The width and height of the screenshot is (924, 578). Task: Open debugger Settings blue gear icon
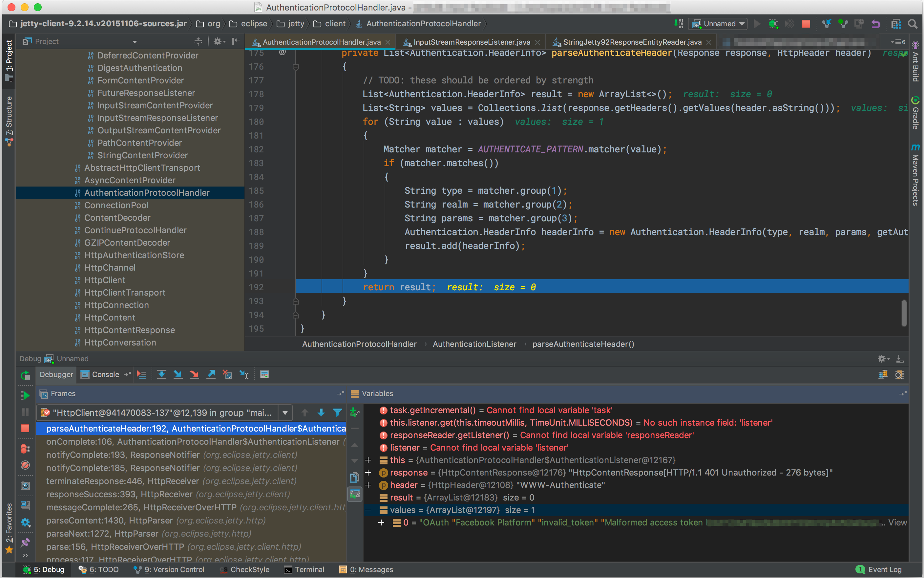pyautogui.click(x=25, y=522)
